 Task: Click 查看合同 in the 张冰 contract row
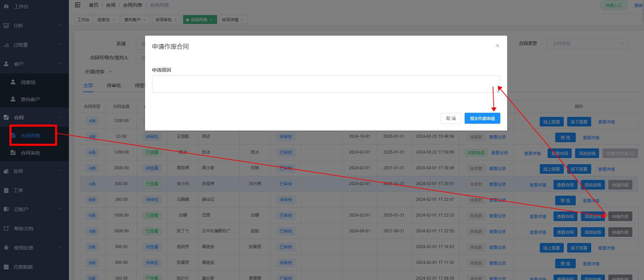[x=560, y=153]
